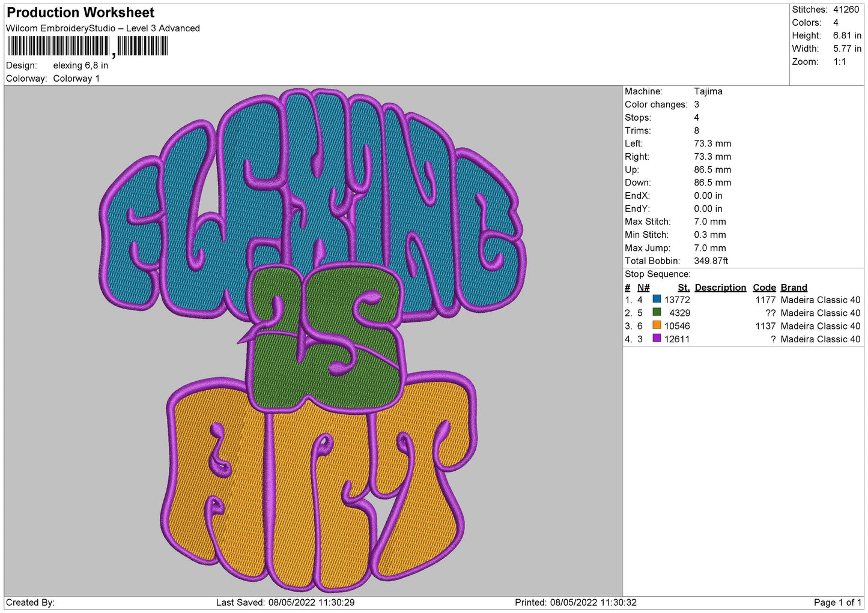Click the Color changes value 3
Image resolution: width=868 pixels, height=613 pixels.
(697, 104)
